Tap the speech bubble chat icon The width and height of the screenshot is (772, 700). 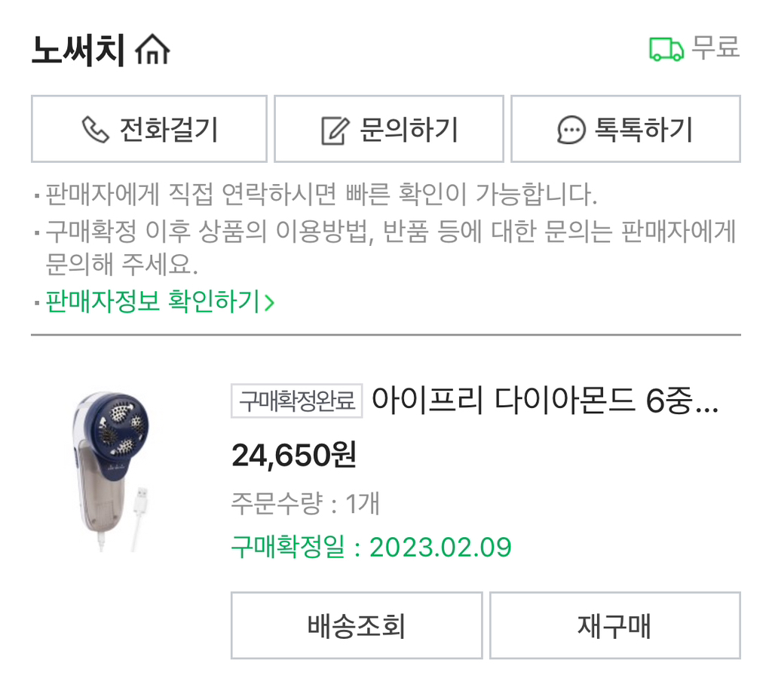tap(571, 130)
